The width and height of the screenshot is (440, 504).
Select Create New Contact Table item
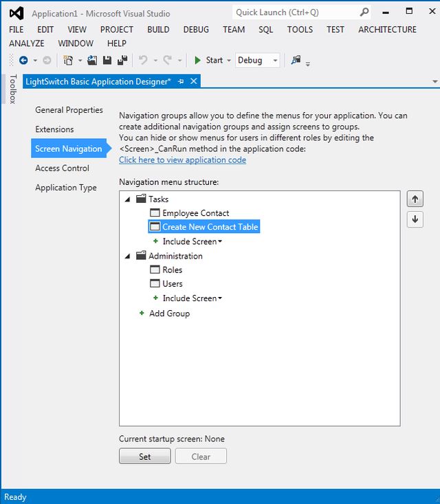[204, 227]
